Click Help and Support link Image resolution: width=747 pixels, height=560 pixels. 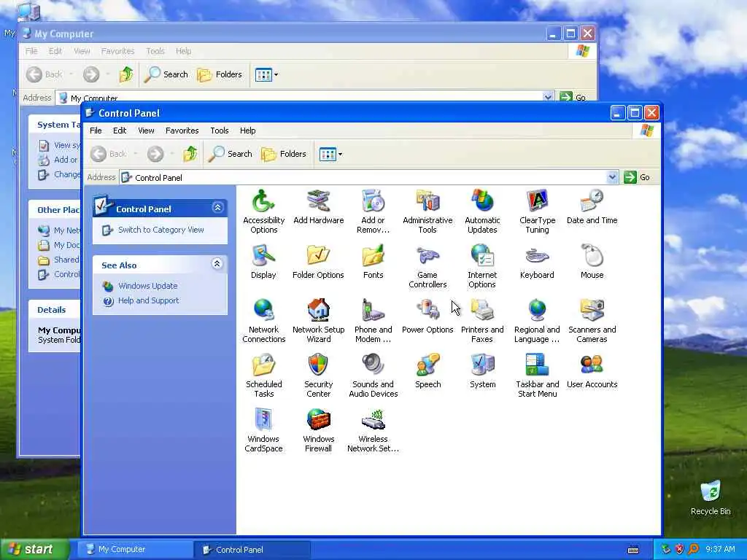coord(149,300)
